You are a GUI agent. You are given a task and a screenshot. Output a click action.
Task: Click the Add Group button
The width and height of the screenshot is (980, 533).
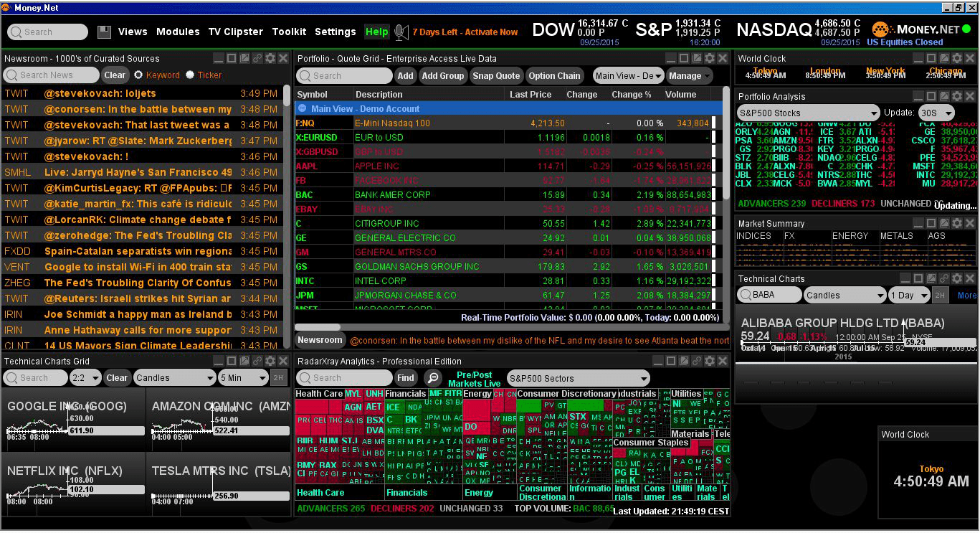tap(442, 75)
